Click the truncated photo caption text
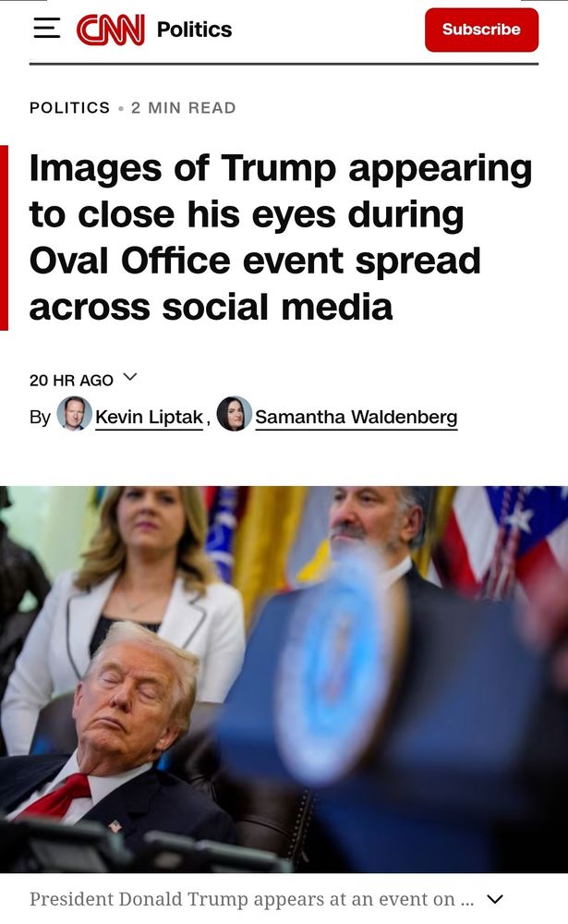The width and height of the screenshot is (568, 924). pyautogui.click(x=251, y=899)
